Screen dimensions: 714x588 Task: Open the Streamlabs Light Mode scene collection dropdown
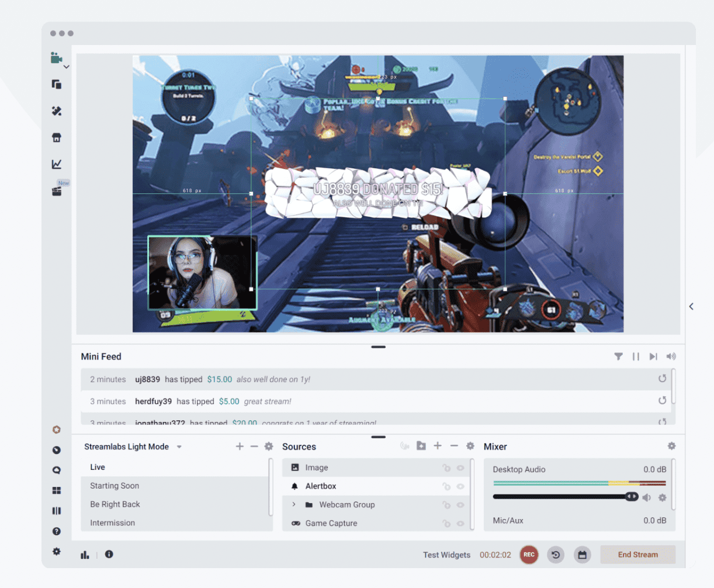179,447
